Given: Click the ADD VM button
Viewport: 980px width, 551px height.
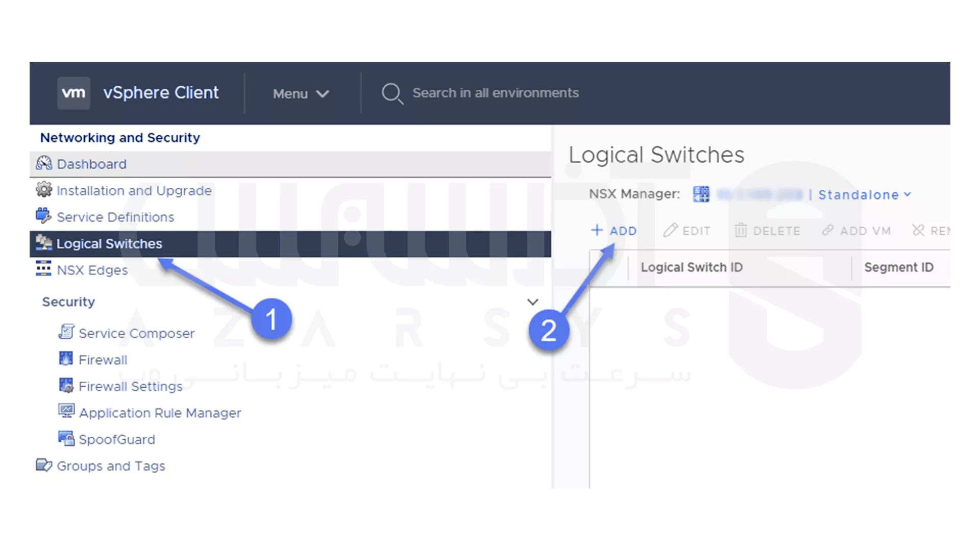Looking at the screenshot, I should tap(856, 231).
